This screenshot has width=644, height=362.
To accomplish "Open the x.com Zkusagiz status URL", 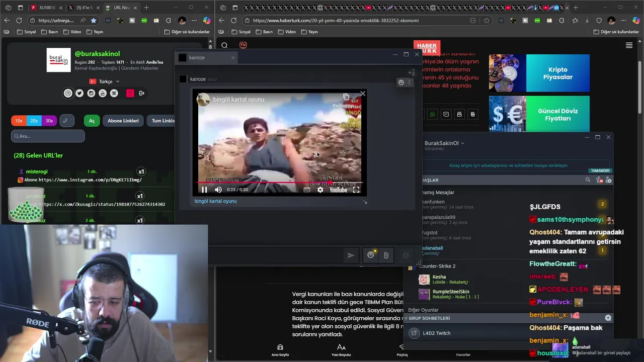I will 102,204.
